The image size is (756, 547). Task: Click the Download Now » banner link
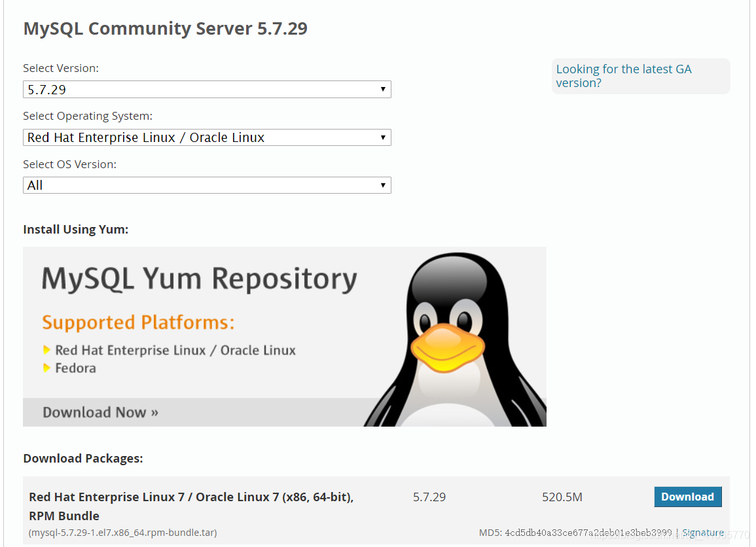(100, 412)
